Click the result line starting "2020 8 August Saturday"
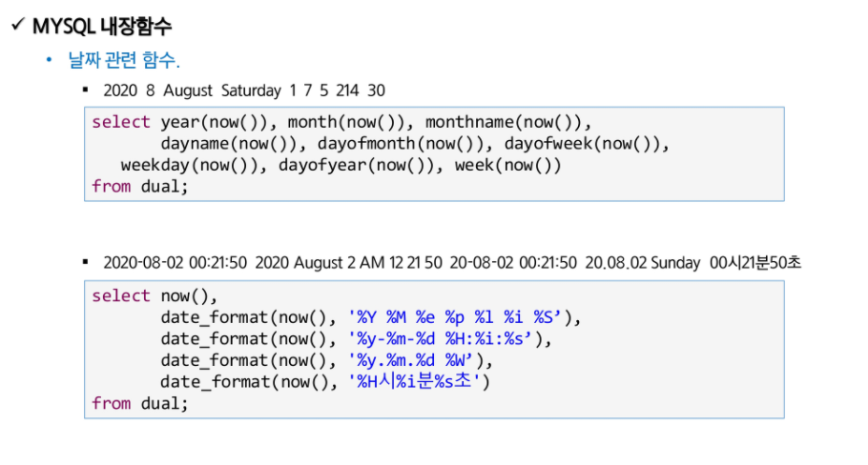Image resolution: width=868 pixels, height=465 pixels. tap(244, 91)
